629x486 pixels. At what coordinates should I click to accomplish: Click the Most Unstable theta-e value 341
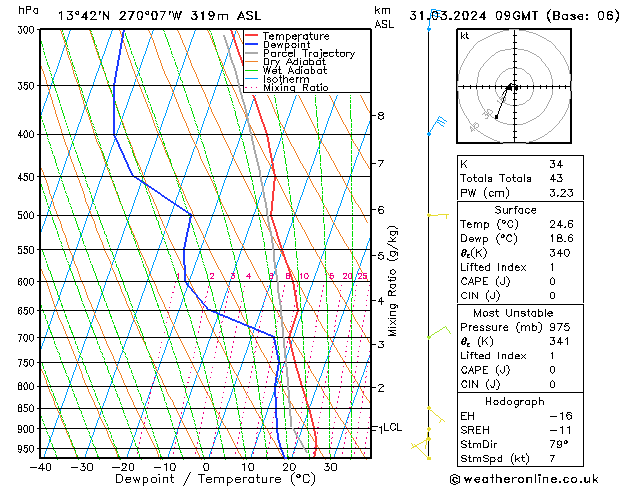click(560, 341)
